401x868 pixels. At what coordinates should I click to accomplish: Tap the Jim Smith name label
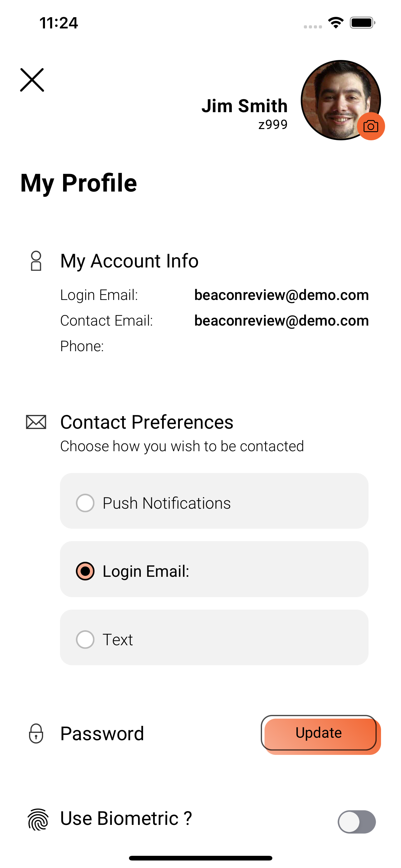pos(245,106)
